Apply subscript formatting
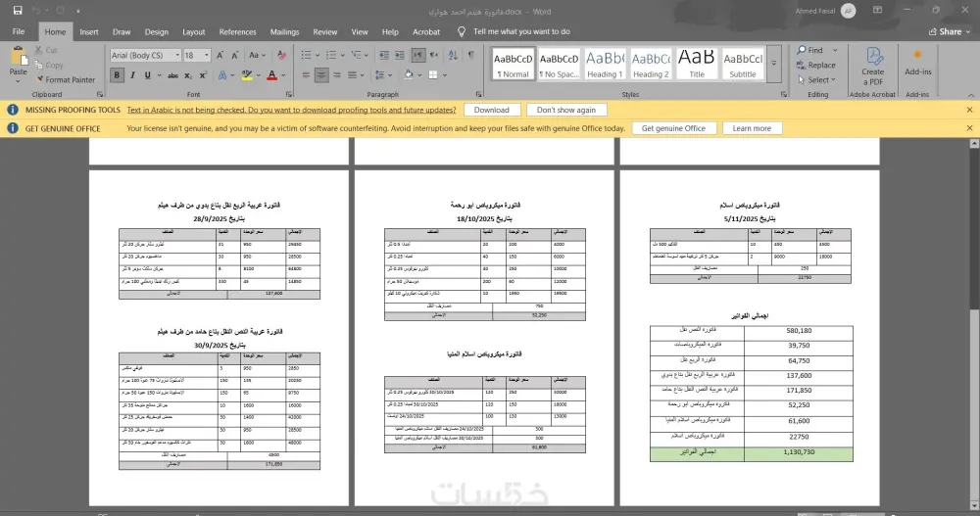Screen dimensions: 980x516 (x=188, y=75)
